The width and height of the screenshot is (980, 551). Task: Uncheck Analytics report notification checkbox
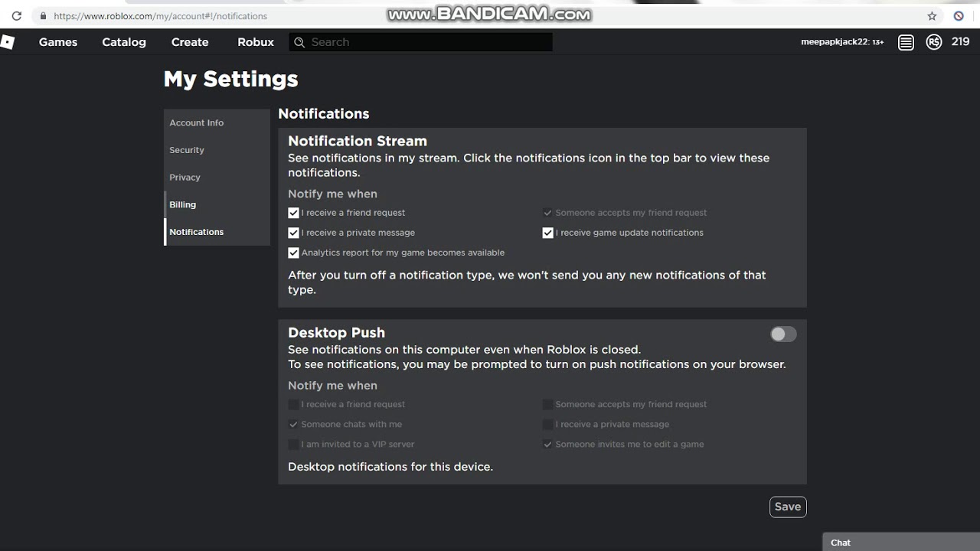[293, 253]
